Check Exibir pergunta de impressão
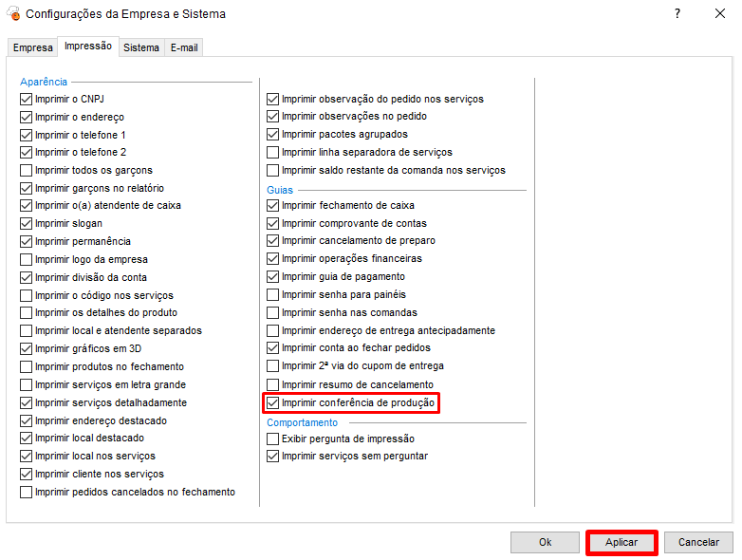Screen dimensions: 742x560 point(273,439)
